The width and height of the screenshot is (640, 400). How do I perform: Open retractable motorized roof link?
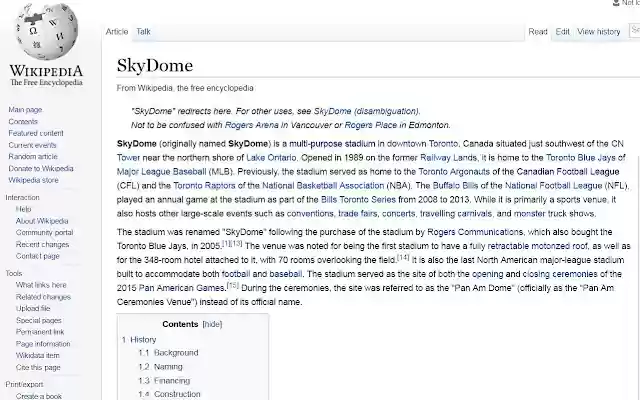pos(538,246)
